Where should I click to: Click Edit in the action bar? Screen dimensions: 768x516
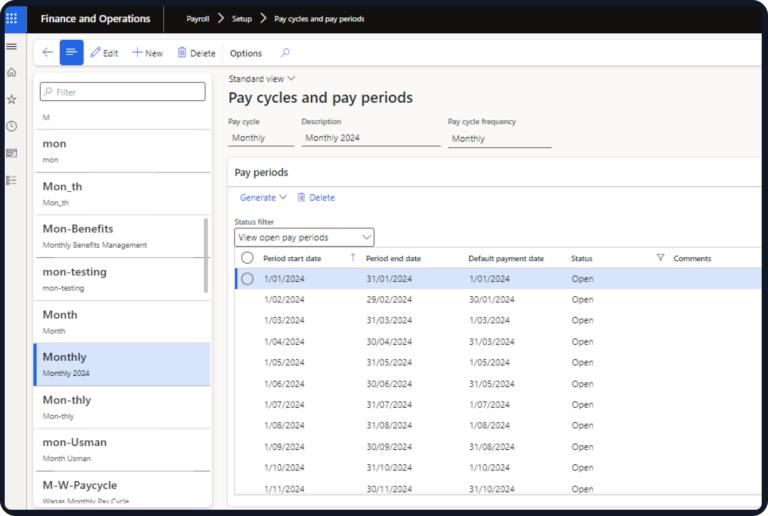coord(104,53)
